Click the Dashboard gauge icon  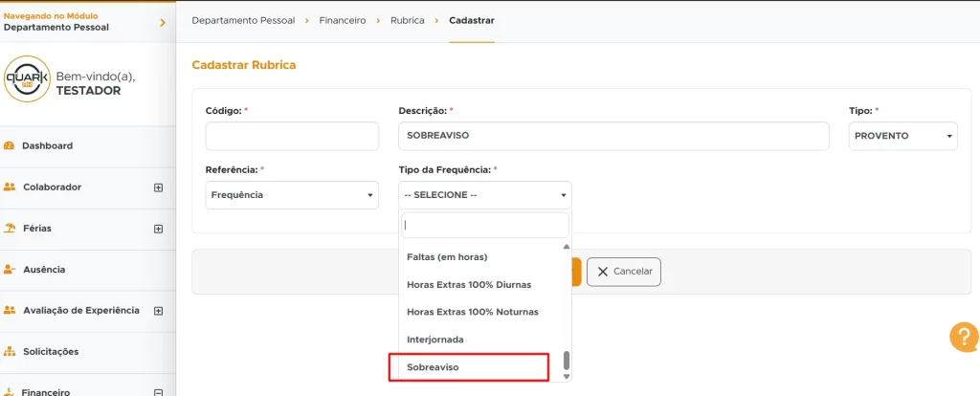[10, 146]
